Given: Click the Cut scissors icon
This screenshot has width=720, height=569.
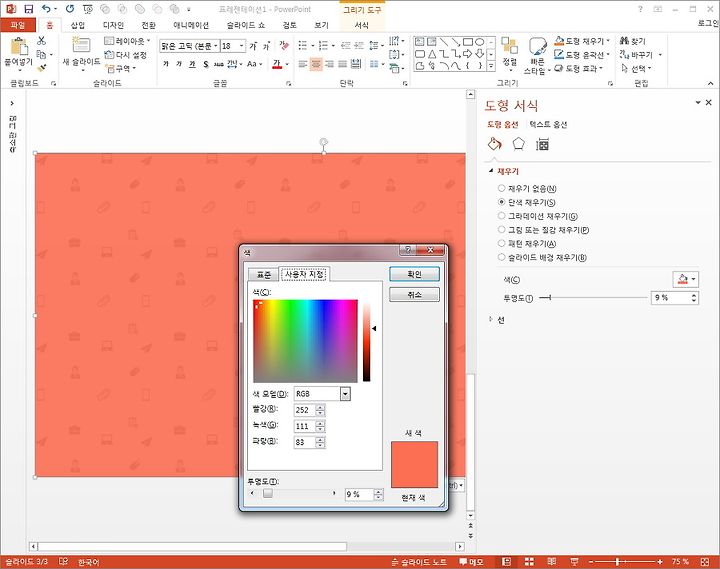Looking at the screenshot, I should tap(41, 40).
